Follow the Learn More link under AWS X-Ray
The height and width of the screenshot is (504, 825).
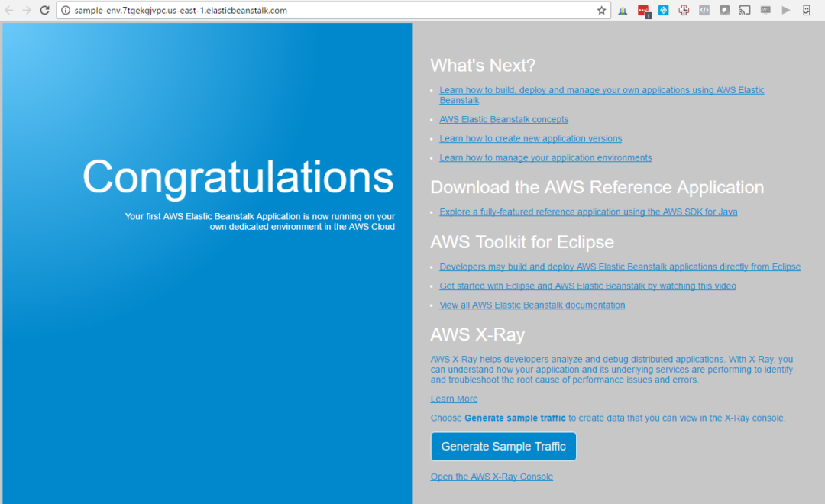(454, 399)
